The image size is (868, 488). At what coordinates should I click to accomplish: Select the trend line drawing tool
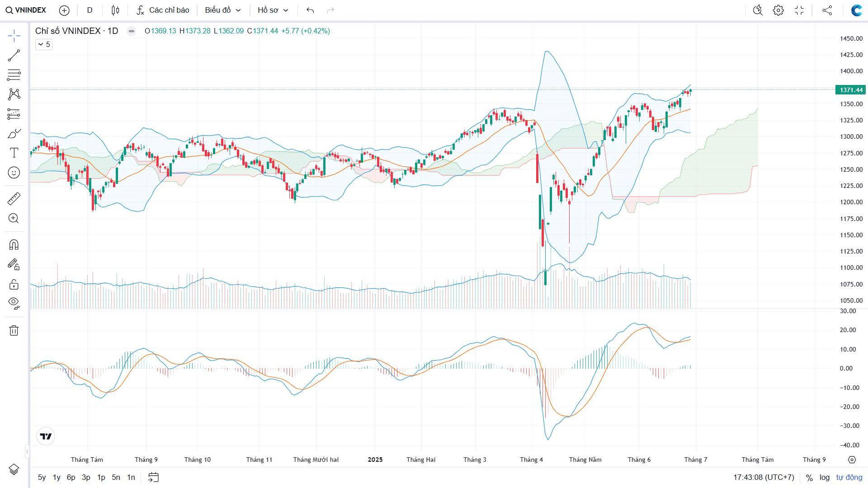[x=14, y=55]
